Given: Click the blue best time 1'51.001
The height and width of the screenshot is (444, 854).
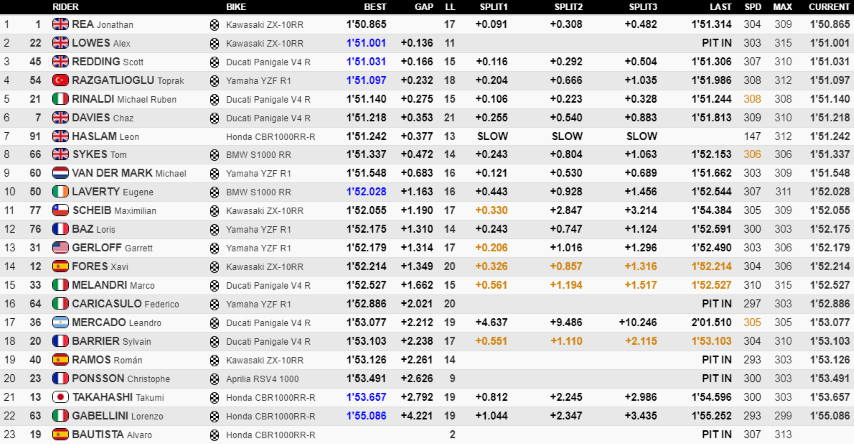Looking at the screenshot, I should (366, 43).
